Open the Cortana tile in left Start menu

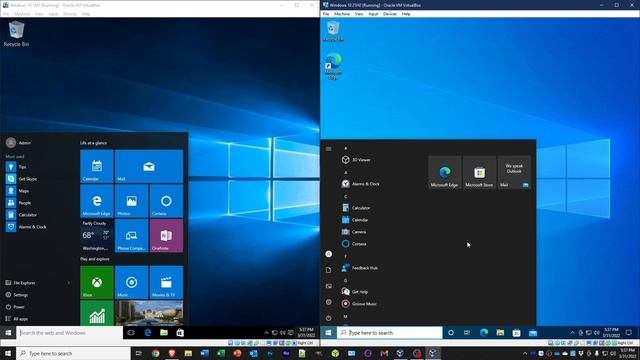click(166, 201)
